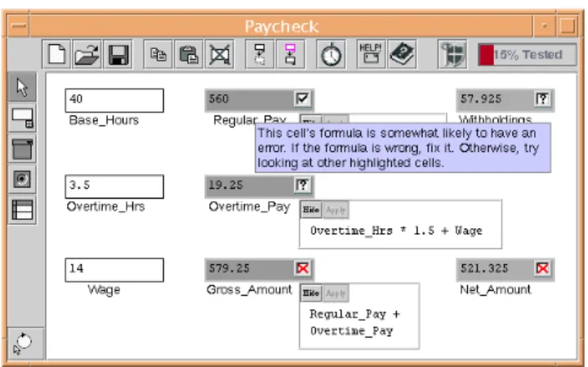588x367 pixels.
Task: Select the table grid tool in sidebar
Action: coord(22,210)
